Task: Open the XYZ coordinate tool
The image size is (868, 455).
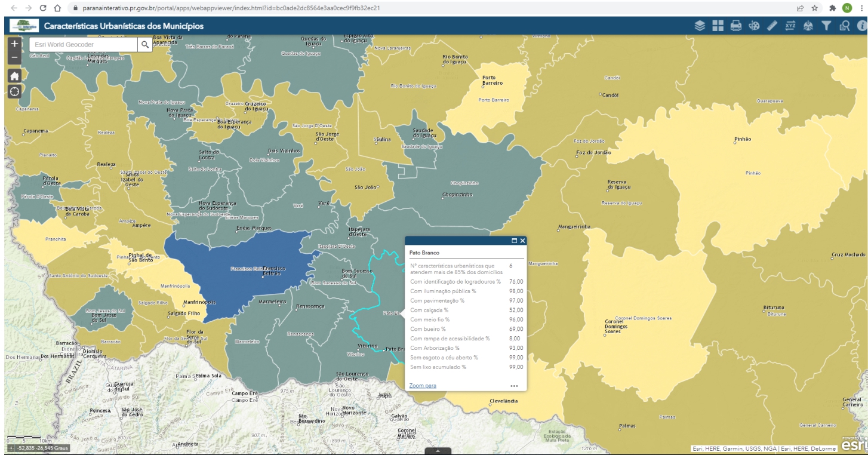Action: click(x=790, y=26)
